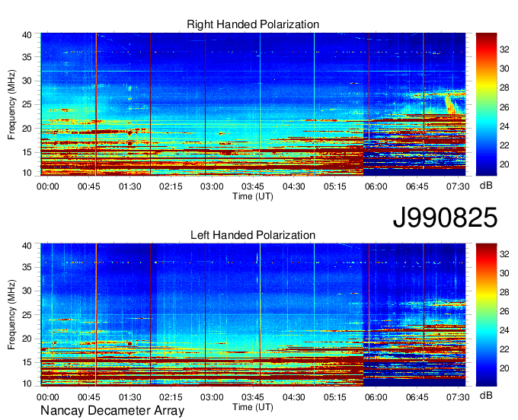Click 03:00 time tick under Left Handed plot
Viewport: 518px width, 420px height.
pos(212,397)
